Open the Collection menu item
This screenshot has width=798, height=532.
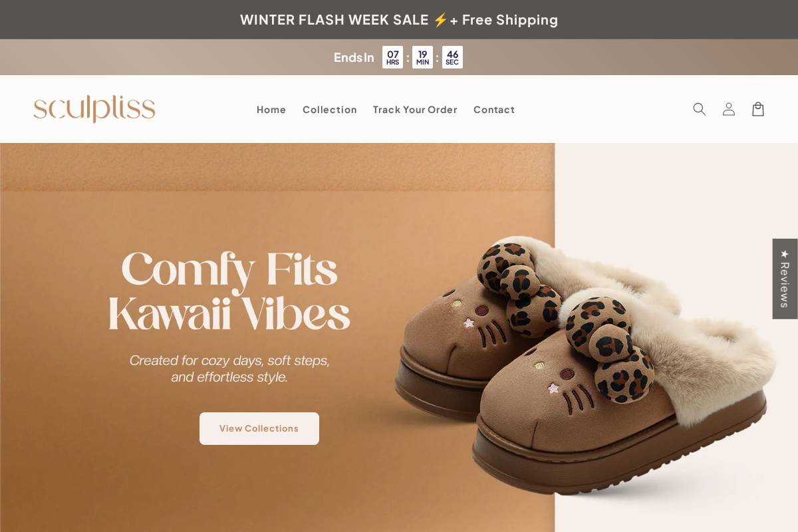pos(330,110)
